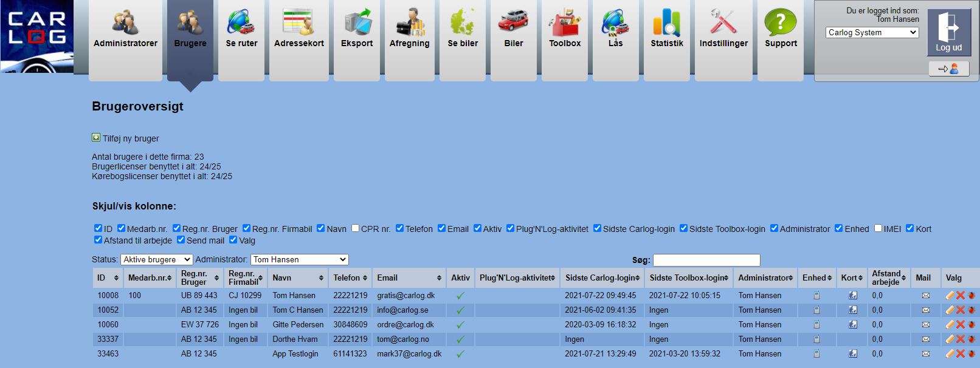Open the Carlog System company dropdown
This screenshot has height=368, width=980.
point(872,32)
